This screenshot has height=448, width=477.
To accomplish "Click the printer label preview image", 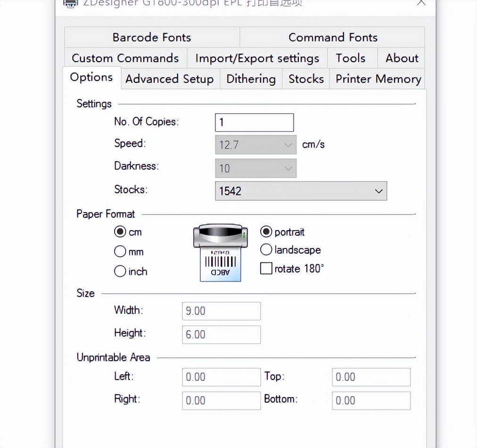I will [221, 253].
